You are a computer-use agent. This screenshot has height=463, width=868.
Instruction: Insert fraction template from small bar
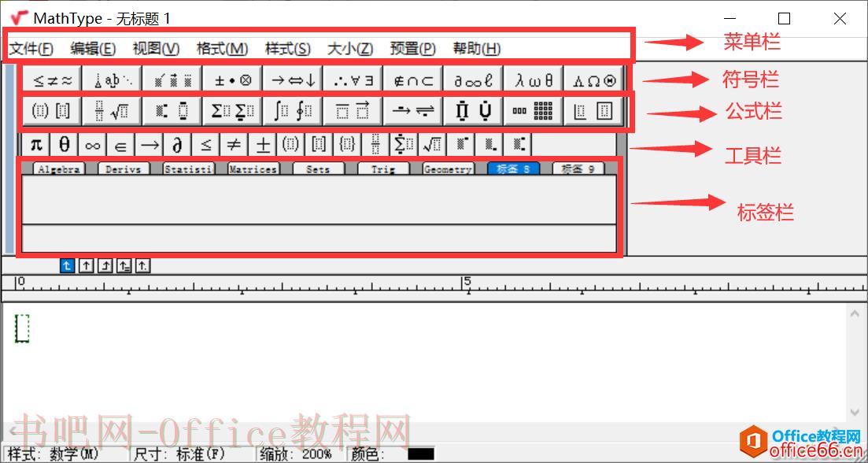pos(375,145)
